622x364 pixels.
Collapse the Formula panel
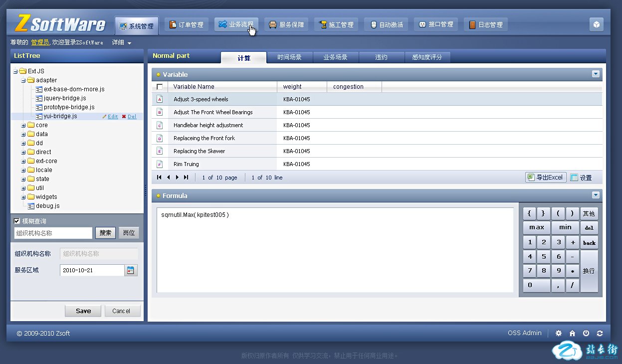(x=595, y=195)
